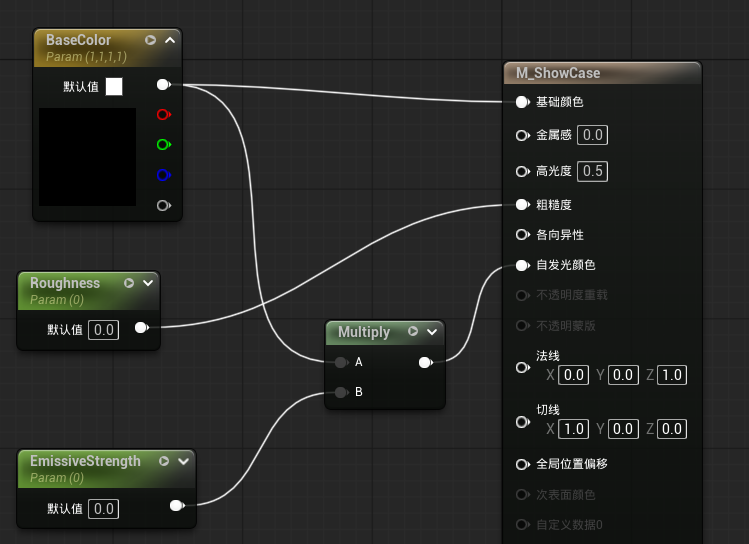Edit the 法线 Y value field
This screenshot has height=544, width=749.
623,375
